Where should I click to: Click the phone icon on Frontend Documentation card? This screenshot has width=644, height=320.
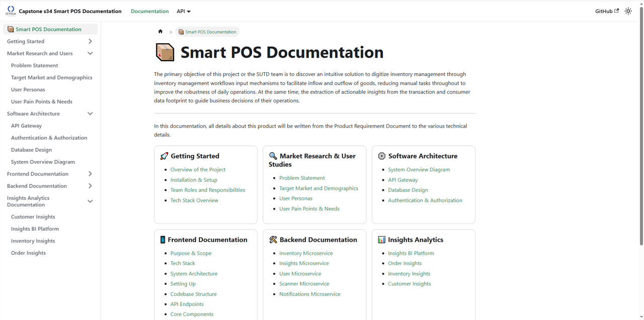(163, 240)
